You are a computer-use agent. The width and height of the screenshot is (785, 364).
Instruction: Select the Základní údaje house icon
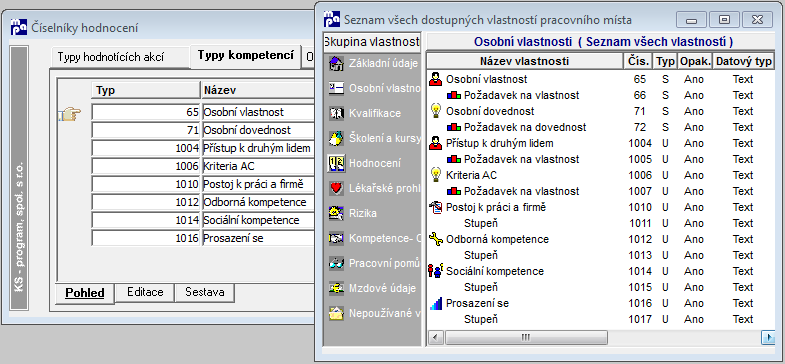[336, 64]
